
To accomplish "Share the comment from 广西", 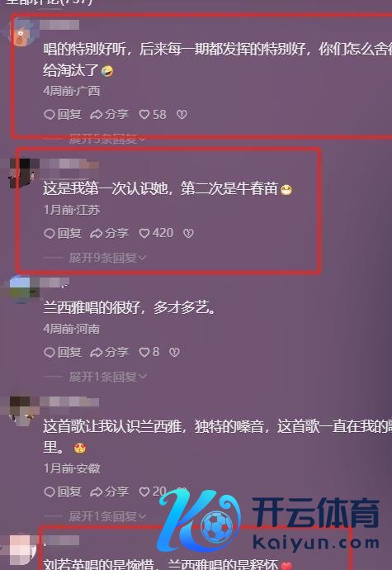I will point(110,115).
